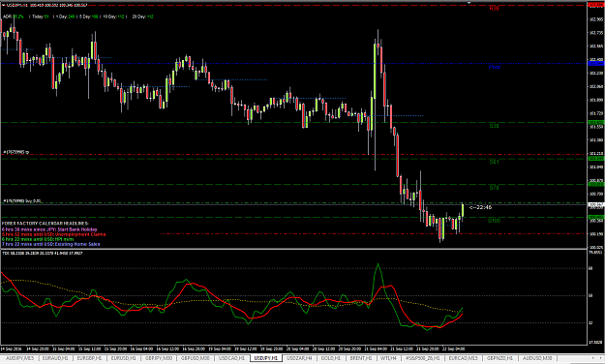
Task: Select the EURCAD,M15 chart tab
Action: pyautogui.click(x=463, y=358)
